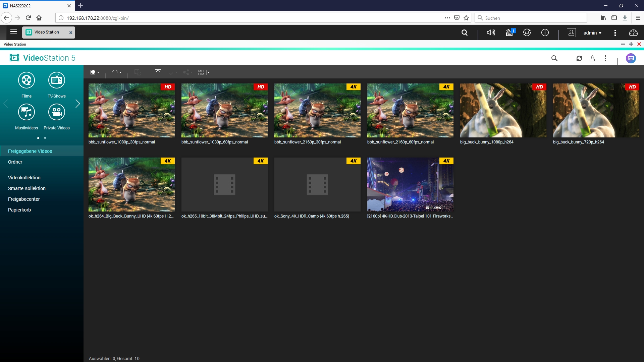Open Smarte Kollektion in sidebar

[x=27, y=188]
